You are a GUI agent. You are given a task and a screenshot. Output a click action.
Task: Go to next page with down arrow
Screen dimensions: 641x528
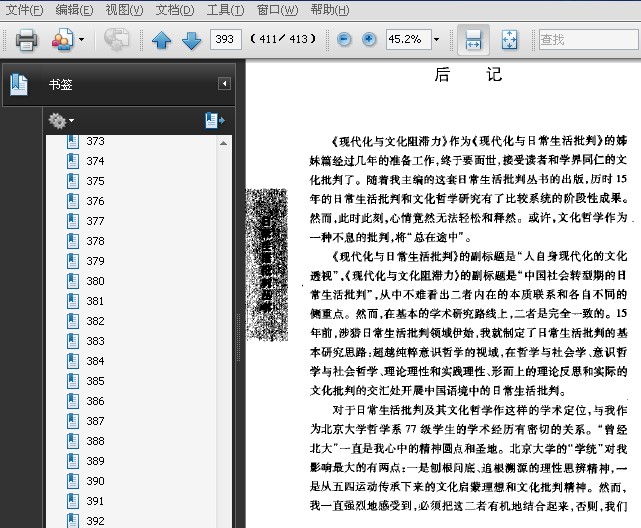(x=191, y=40)
